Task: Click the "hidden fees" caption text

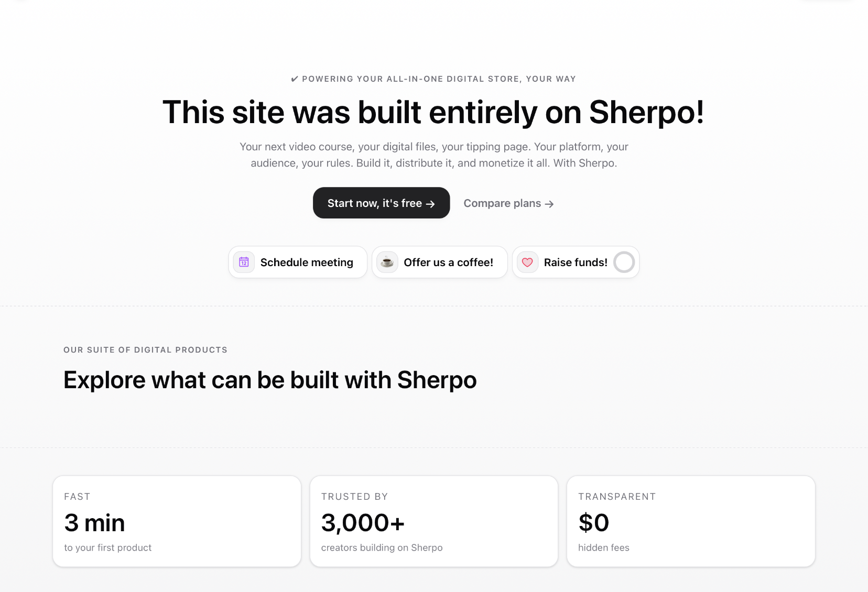Action: click(x=603, y=547)
